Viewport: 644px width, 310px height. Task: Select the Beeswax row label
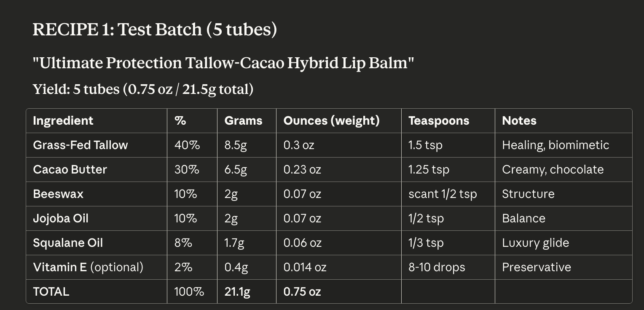pos(58,194)
